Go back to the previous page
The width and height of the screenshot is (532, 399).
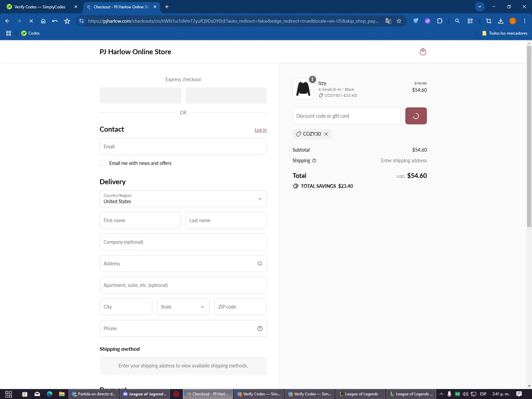[7, 21]
